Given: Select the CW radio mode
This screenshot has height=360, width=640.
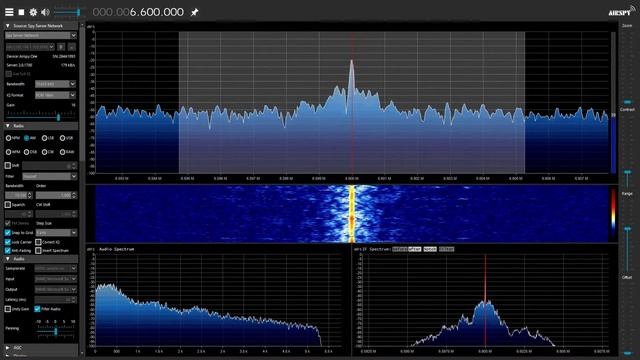Looking at the screenshot, I should pos(44,152).
